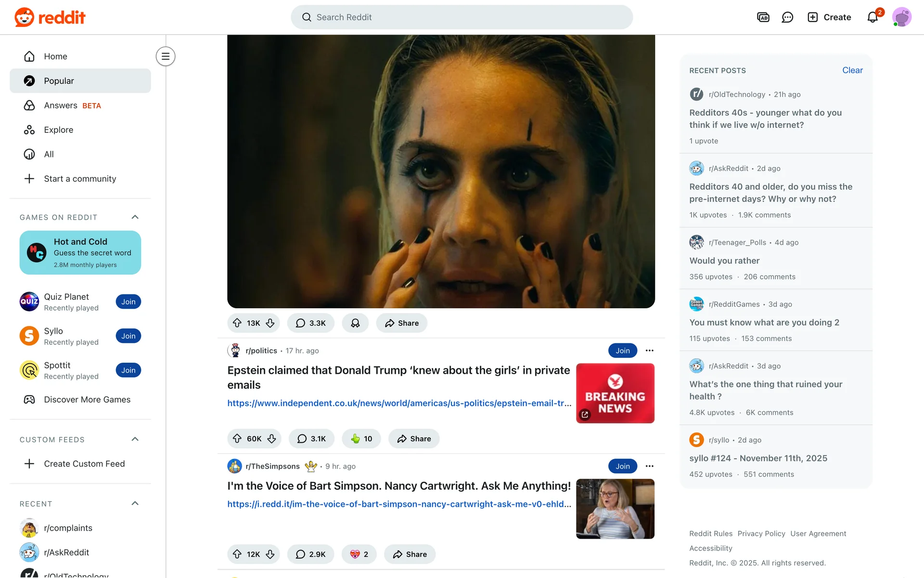Give award on the 13K-upvote post
This screenshot has width=924, height=578.
[355, 323]
